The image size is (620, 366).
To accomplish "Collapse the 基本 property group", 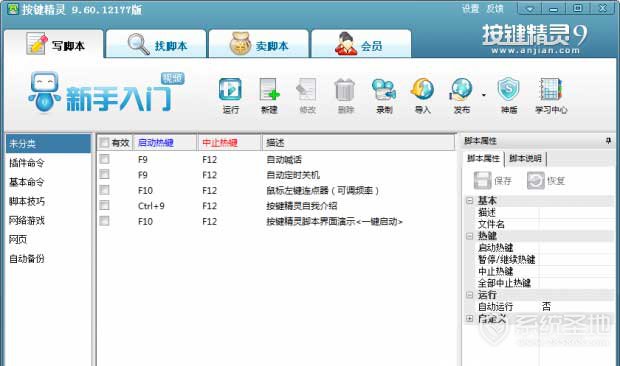I will coord(470,200).
